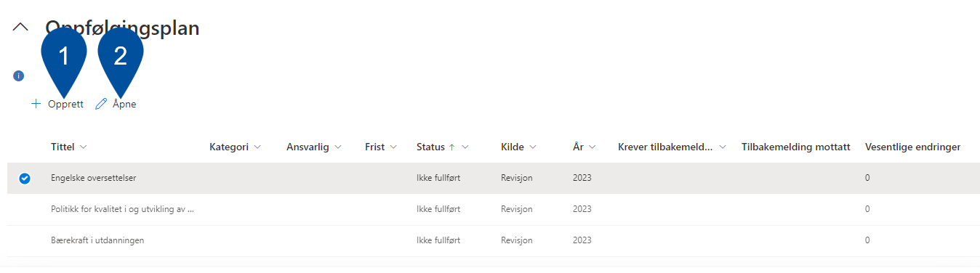980x273 pixels.
Task: Open Politikk for kvalitet i og utvikling item
Action: coord(123,209)
